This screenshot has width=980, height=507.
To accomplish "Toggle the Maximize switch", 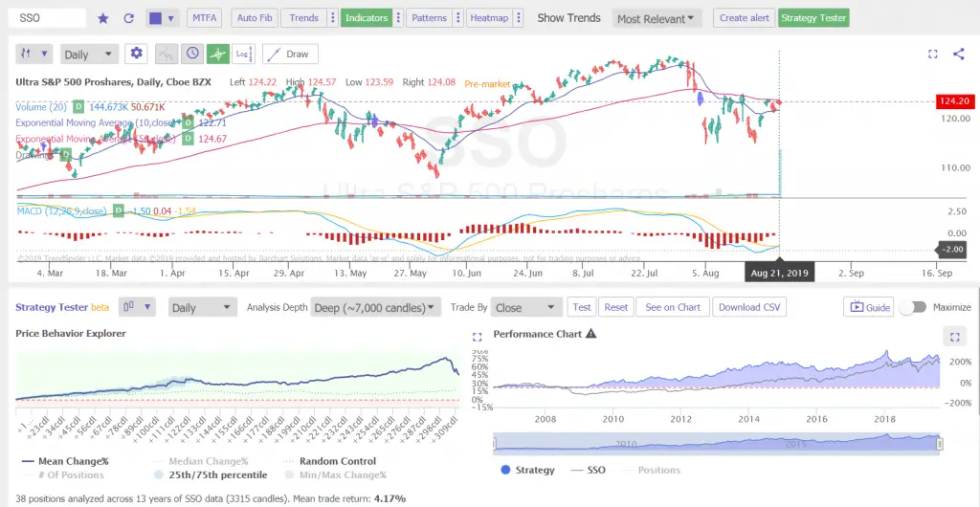I will pos(912,307).
